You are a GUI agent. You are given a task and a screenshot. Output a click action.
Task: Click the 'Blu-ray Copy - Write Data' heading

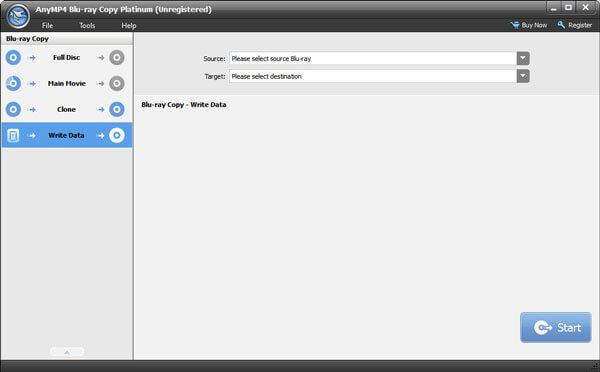coord(184,104)
